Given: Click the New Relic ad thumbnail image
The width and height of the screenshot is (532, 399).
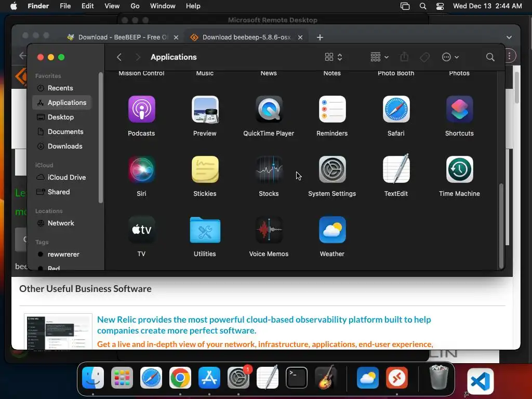Looking at the screenshot, I should tap(58, 331).
